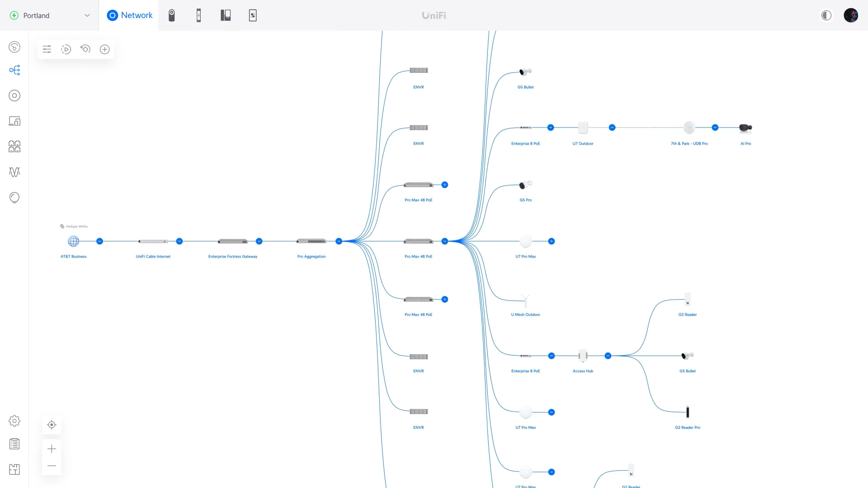Open the topology filter settings icon
Viewport: 868px width, 488px height.
(x=47, y=49)
